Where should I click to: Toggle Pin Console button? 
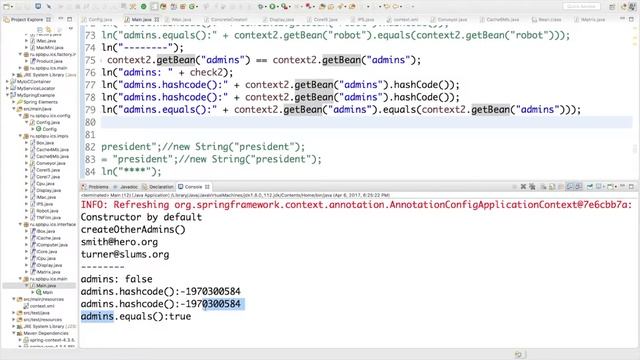point(590,187)
